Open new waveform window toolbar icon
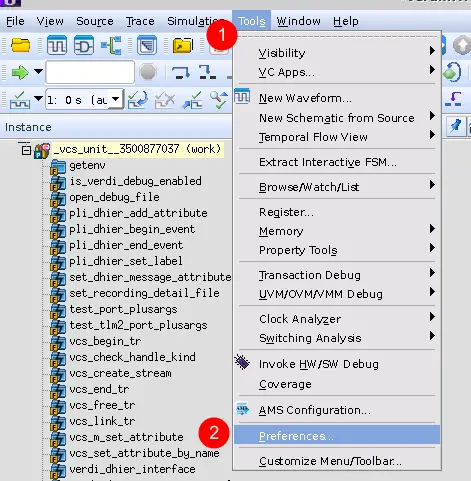Screen dimensions: 471x481 click(x=57, y=45)
